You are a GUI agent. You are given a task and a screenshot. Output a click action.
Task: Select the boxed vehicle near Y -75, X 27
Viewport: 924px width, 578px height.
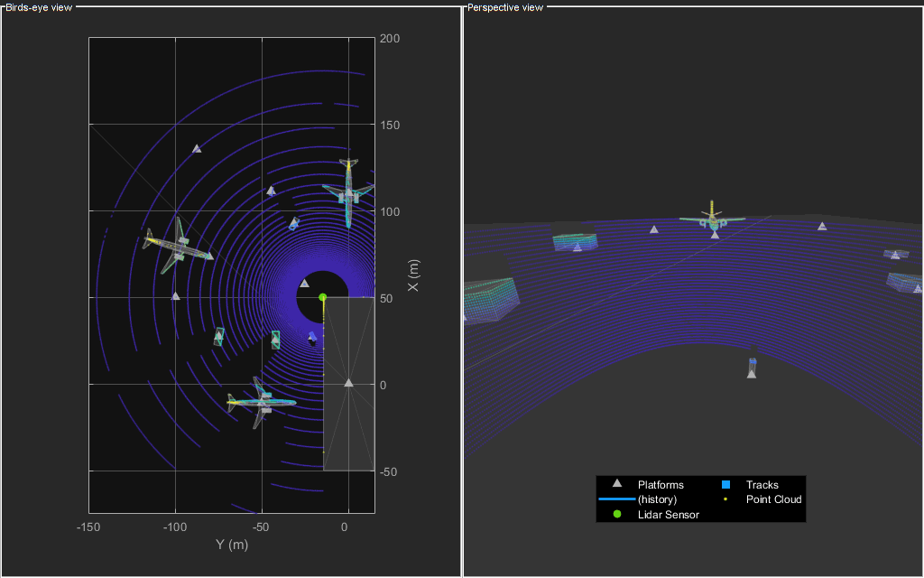coord(218,336)
